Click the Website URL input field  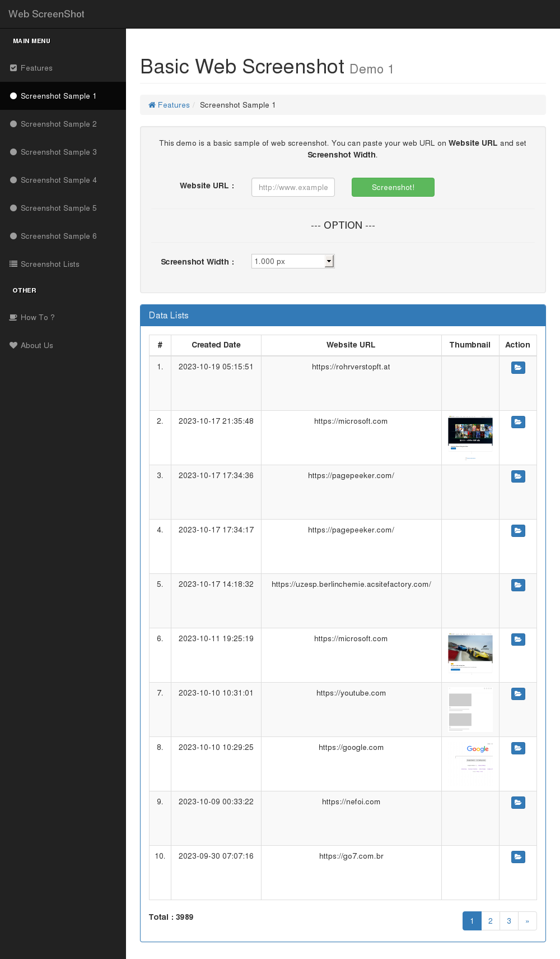pos(293,187)
